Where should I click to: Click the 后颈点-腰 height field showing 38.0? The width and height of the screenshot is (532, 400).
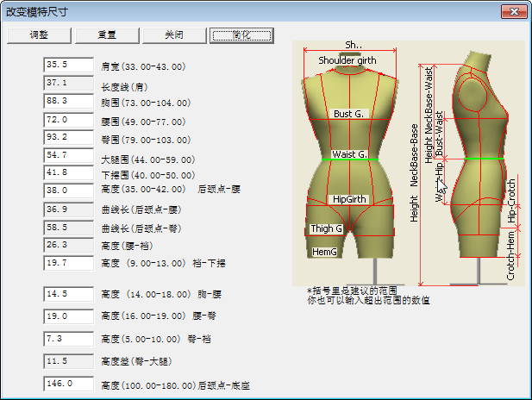click(68, 191)
